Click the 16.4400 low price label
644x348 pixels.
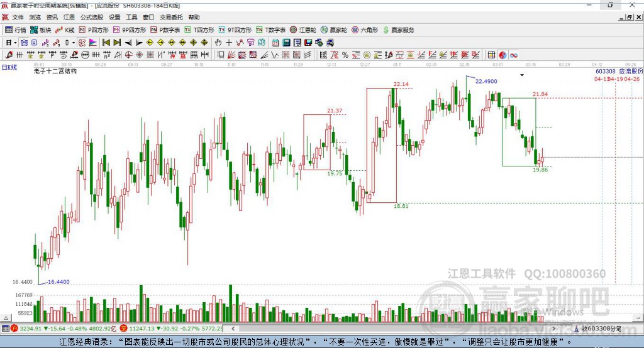click(58, 282)
